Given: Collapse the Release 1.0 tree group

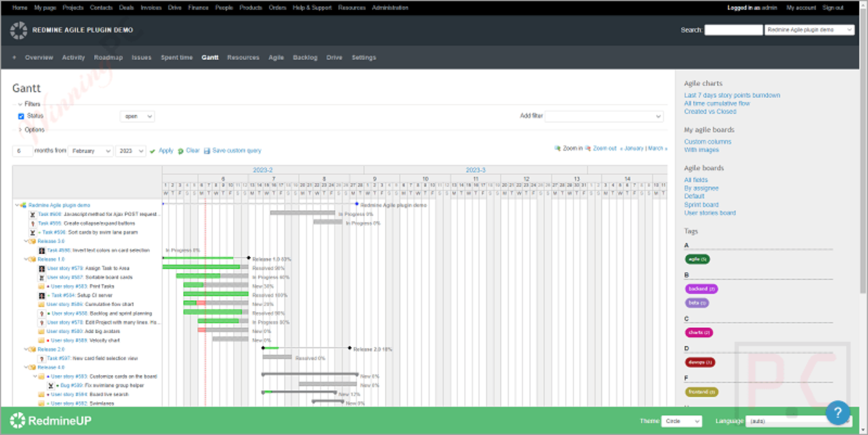Looking at the screenshot, I should tap(26, 259).
